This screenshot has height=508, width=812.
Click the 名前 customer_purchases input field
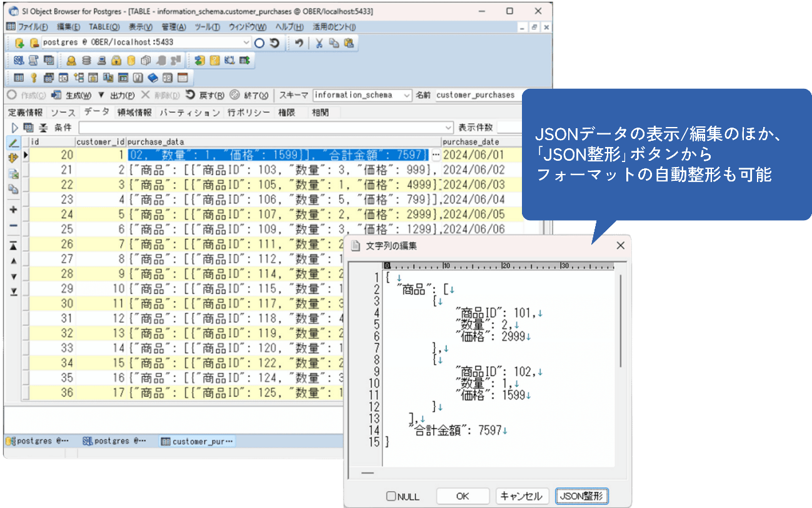click(475, 95)
